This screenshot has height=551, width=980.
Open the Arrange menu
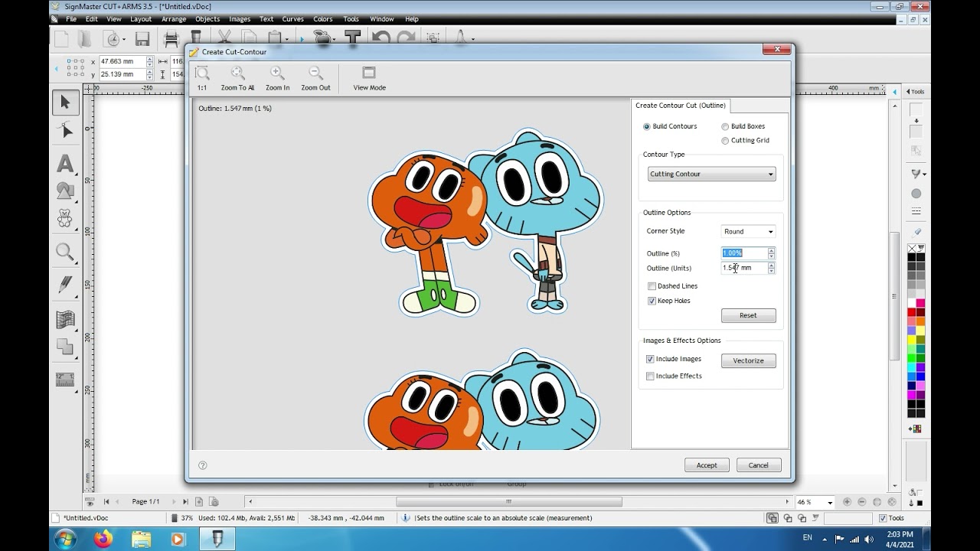pos(174,19)
